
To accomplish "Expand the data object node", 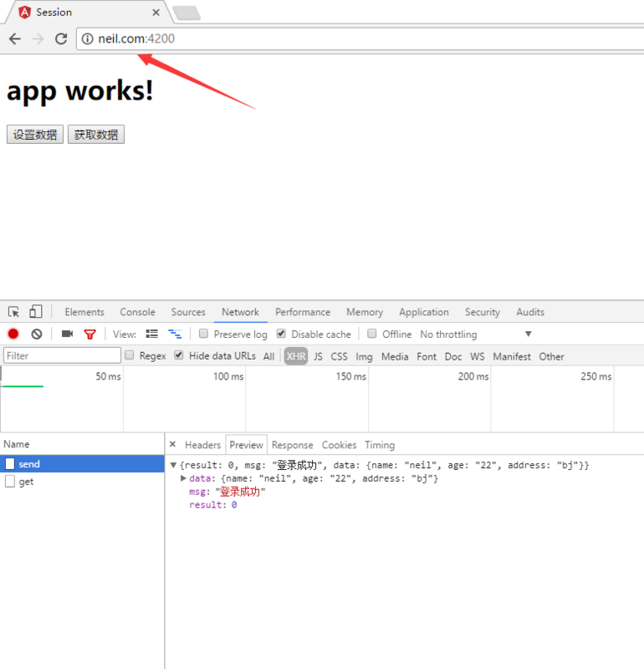I will 183,478.
